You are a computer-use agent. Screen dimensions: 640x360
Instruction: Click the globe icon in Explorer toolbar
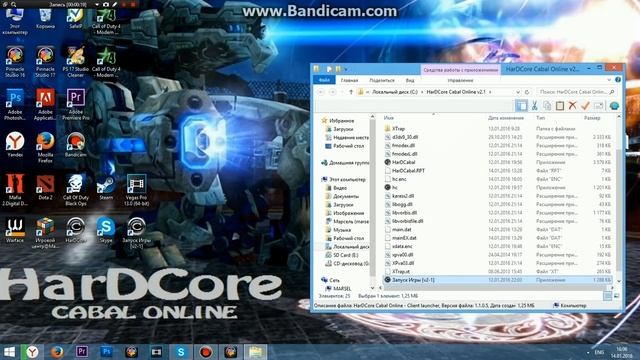pos(614,106)
